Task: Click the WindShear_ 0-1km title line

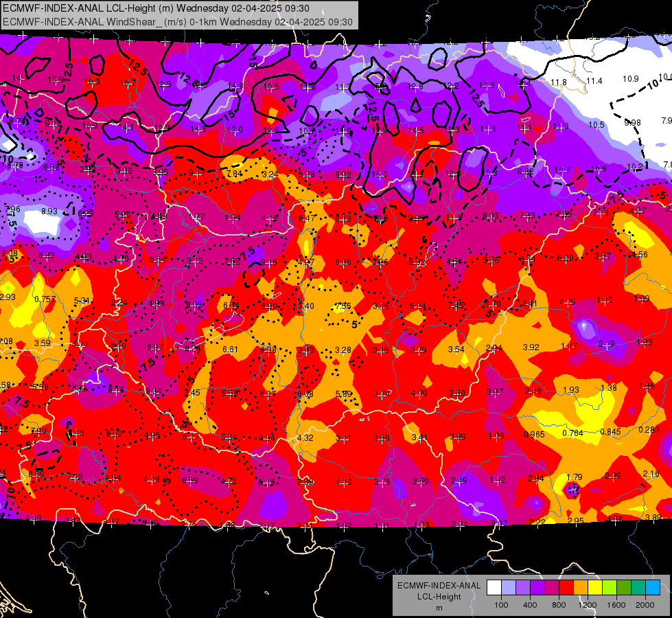Action: pos(177,22)
